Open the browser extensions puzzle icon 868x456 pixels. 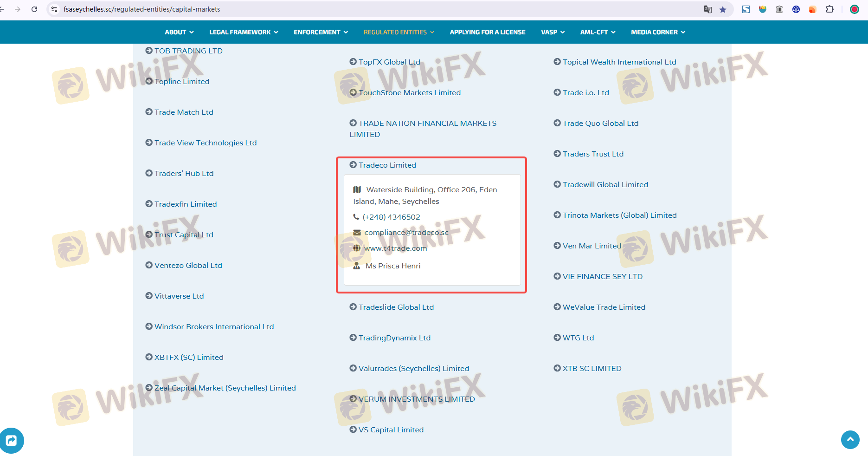coord(829,9)
